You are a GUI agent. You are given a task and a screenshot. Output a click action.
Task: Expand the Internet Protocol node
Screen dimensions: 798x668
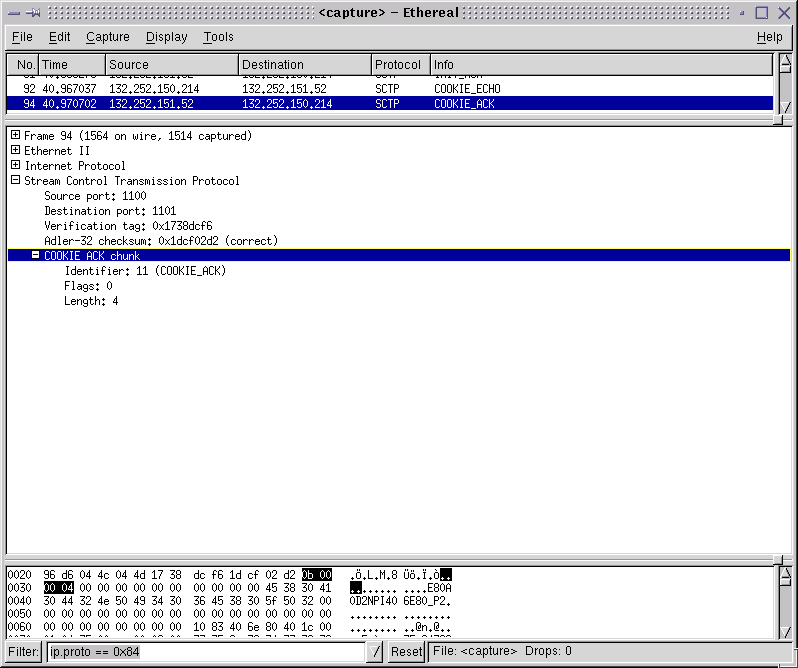(15, 166)
